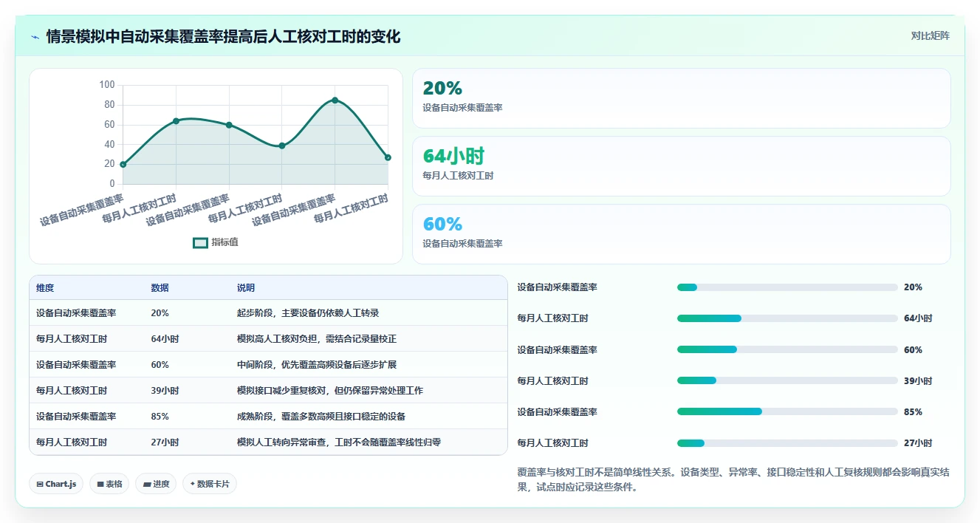
Task: Click the y-axis label 100 on the chart
Action: [107, 85]
